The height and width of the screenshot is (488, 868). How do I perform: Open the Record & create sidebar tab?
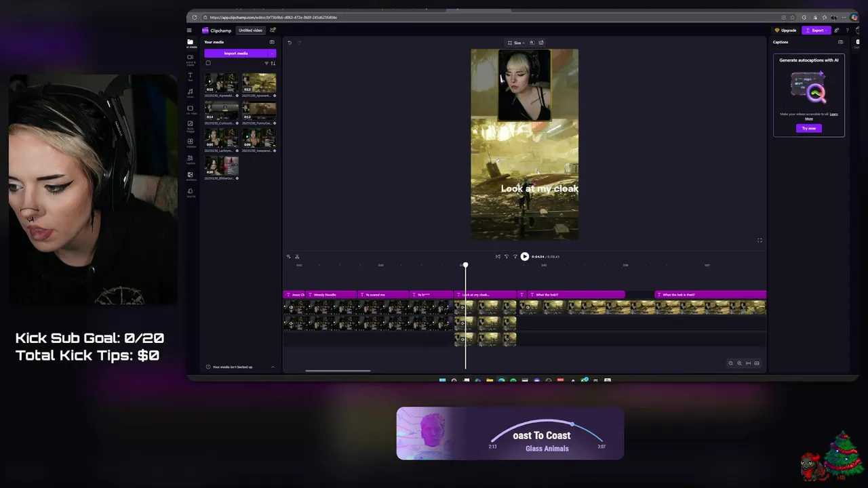tap(191, 60)
